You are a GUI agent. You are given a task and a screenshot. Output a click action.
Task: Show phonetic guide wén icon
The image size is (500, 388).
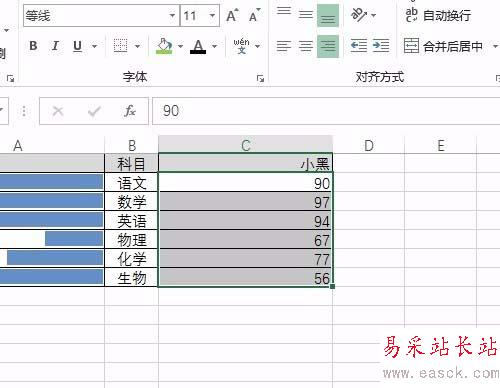(x=241, y=46)
